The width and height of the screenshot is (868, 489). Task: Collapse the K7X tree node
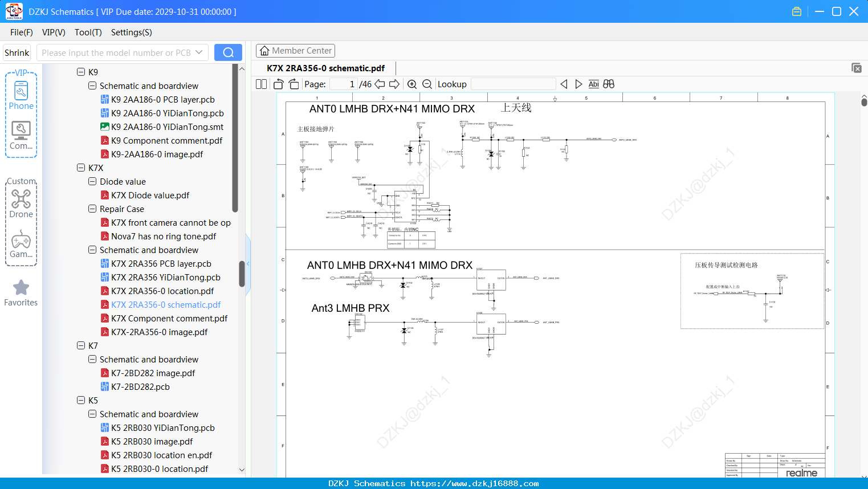point(81,168)
